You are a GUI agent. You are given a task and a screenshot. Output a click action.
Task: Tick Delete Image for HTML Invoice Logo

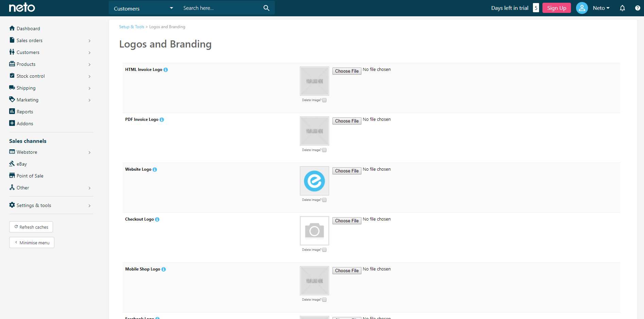[324, 100]
